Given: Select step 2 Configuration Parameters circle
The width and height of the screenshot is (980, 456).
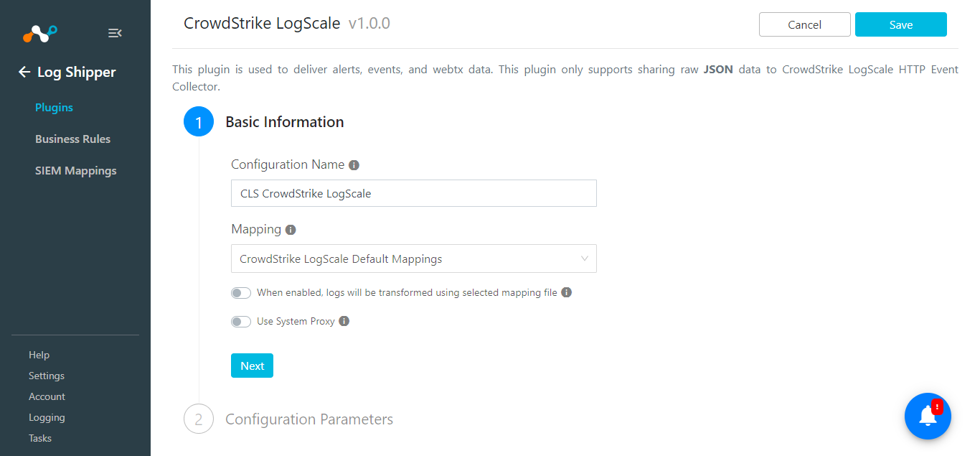Looking at the screenshot, I should (199, 419).
